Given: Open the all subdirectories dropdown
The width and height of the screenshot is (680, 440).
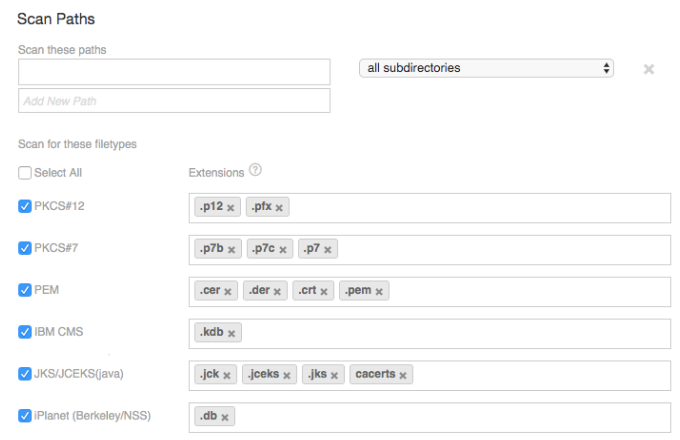Looking at the screenshot, I should coord(486,68).
